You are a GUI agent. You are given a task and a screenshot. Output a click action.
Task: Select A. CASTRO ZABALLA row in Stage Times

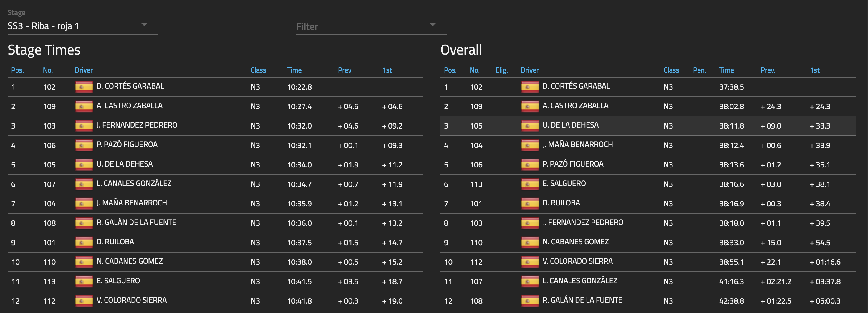pos(215,107)
